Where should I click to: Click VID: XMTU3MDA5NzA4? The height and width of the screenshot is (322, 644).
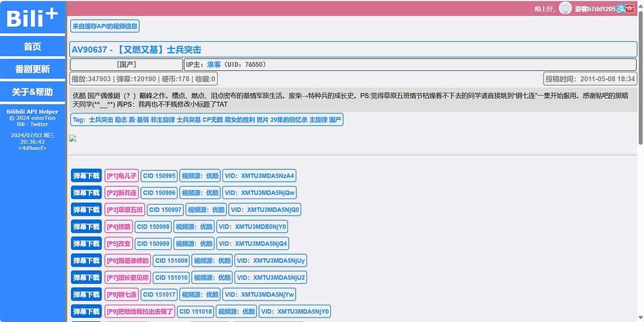pyautogui.click(x=259, y=176)
